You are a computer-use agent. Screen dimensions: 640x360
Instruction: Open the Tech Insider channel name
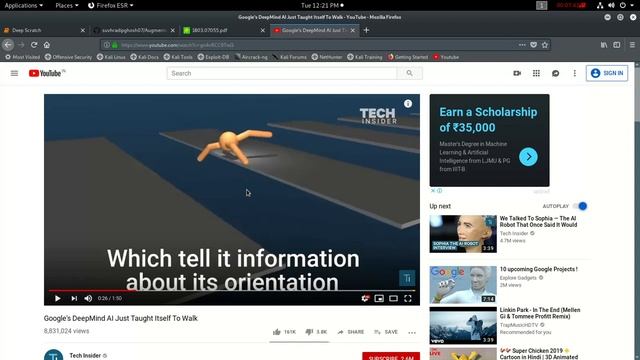coord(85,356)
